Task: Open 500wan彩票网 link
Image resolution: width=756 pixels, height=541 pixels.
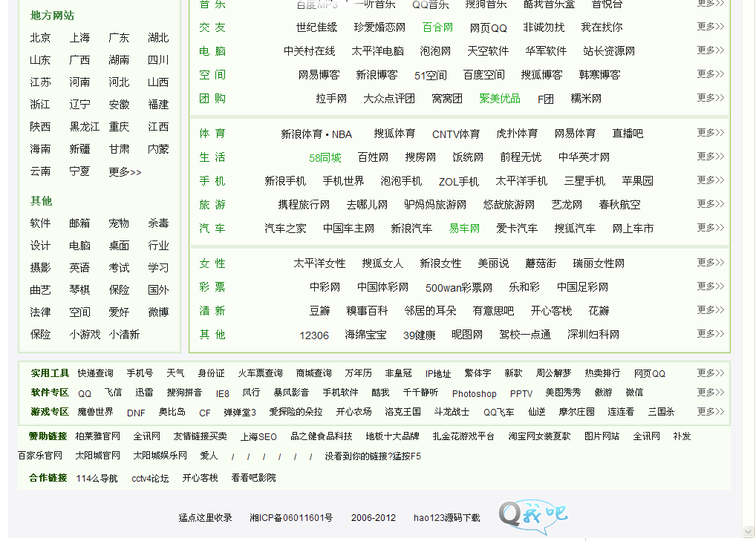Action: 458,288
